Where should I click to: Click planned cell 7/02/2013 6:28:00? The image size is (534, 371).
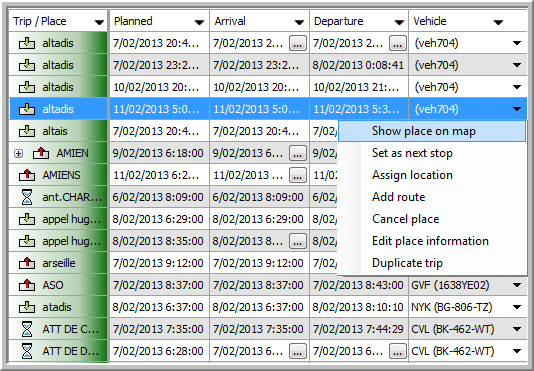pyautogui.click(x=158, y=351)
